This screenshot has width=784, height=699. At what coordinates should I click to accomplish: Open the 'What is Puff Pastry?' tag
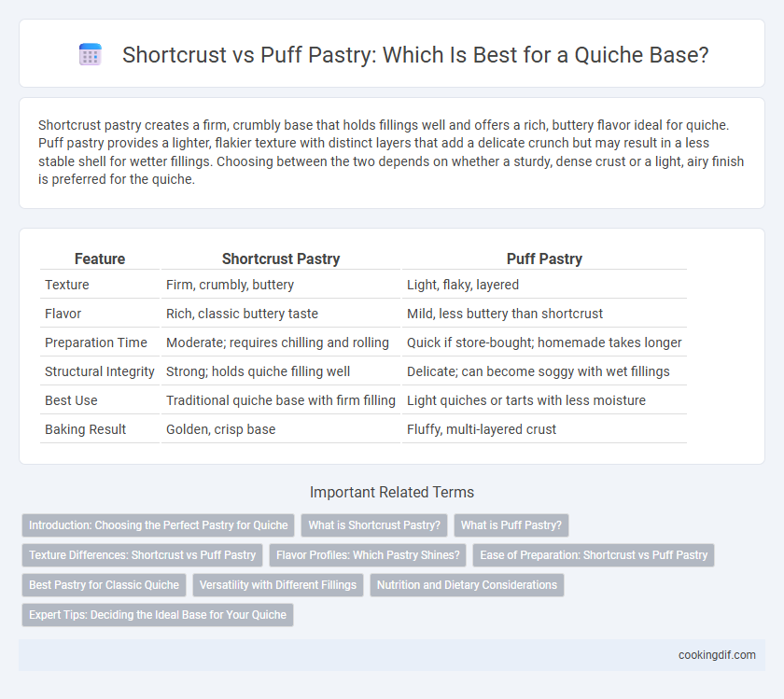[511, 525]
